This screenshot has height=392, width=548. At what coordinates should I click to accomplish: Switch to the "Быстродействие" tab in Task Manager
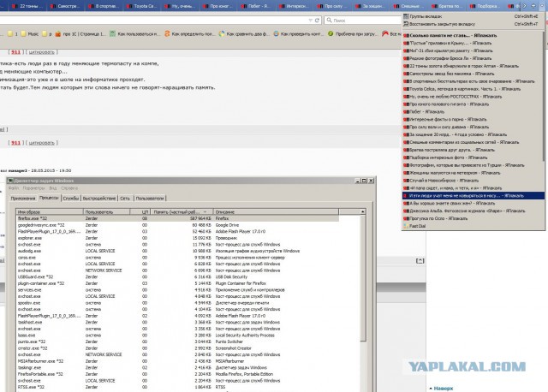(x=99, y=199)
